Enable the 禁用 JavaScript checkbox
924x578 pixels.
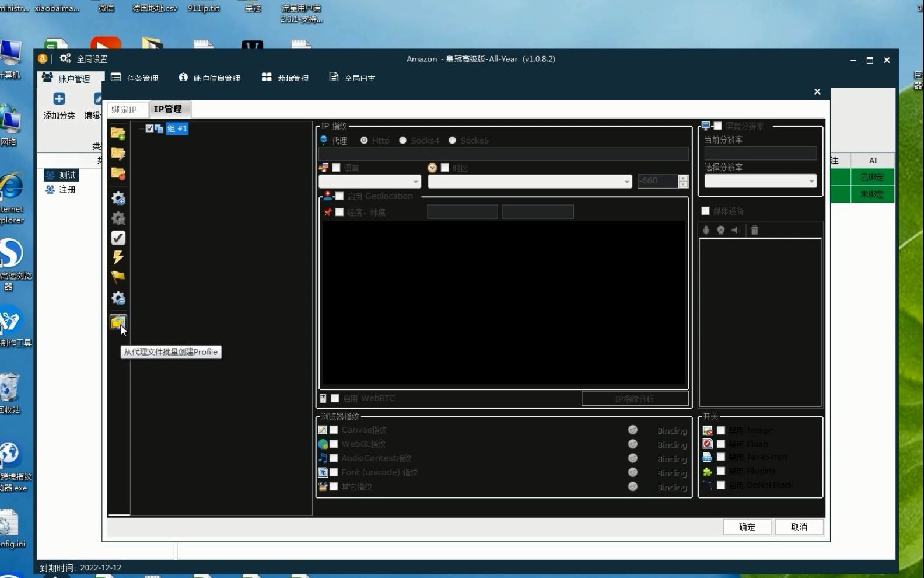(721, 457)
